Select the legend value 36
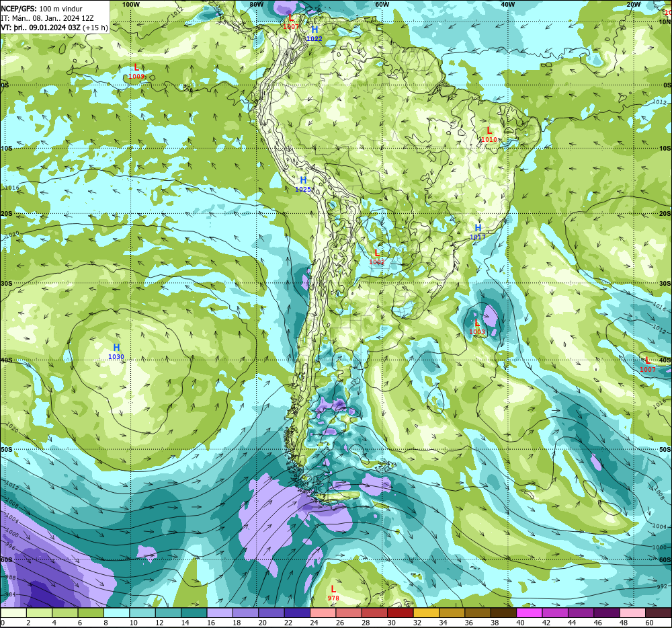 pos(469,623)
